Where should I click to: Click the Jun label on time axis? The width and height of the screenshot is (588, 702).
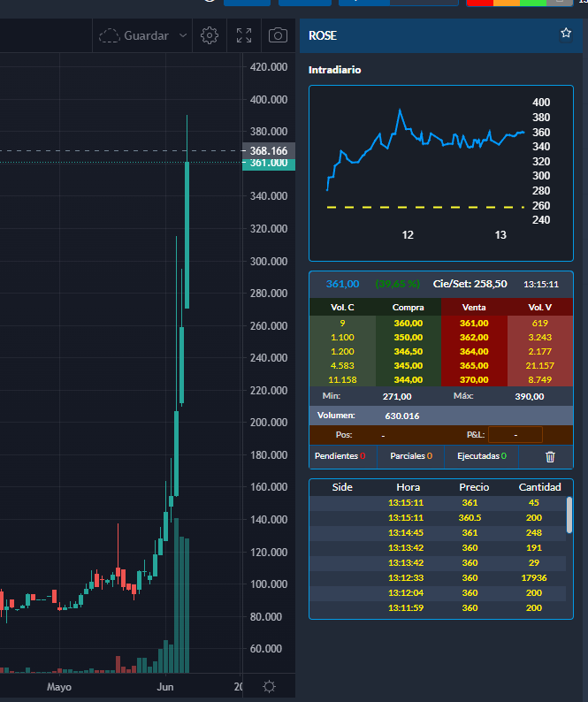point(165,687)
